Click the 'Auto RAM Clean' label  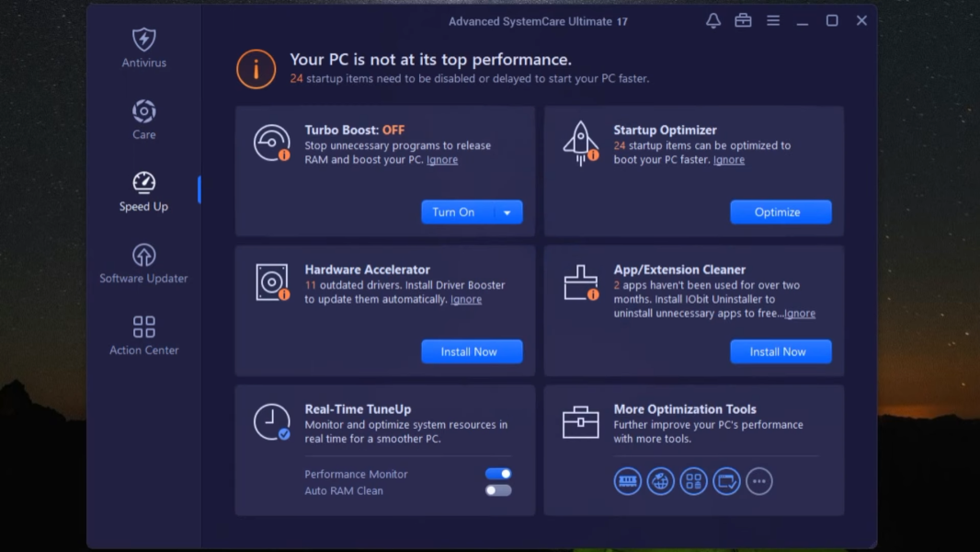click(x=344, y=490)
